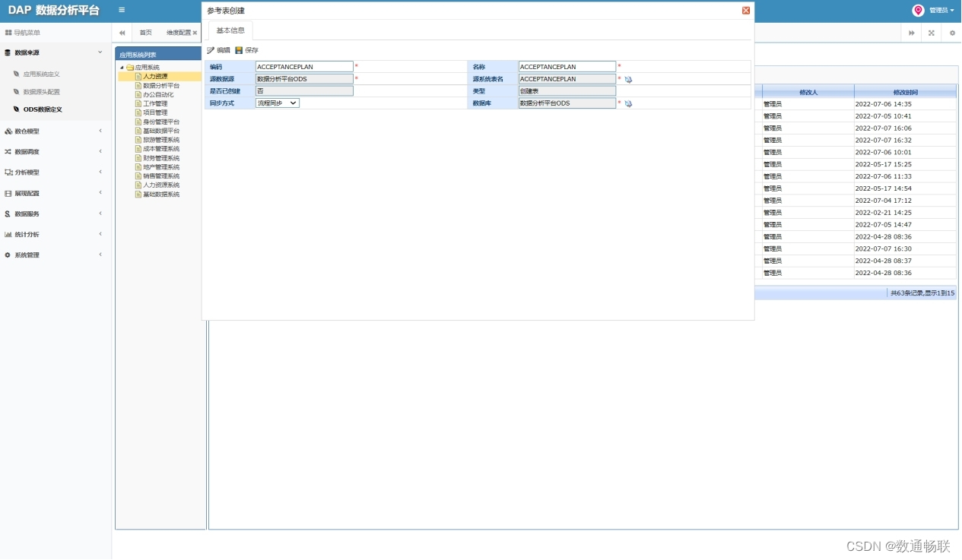Open ODS数据定义 submenu item

click(43, 109)
